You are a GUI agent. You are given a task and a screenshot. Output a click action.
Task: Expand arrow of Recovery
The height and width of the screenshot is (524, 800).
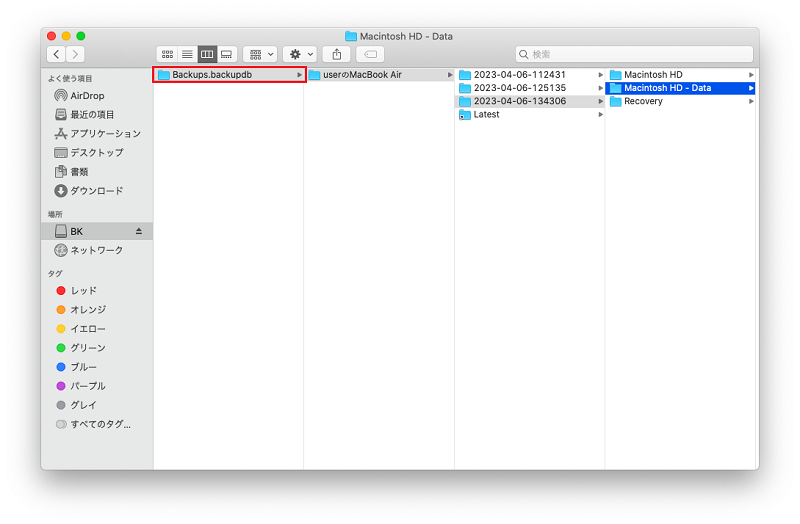(751, 102)
